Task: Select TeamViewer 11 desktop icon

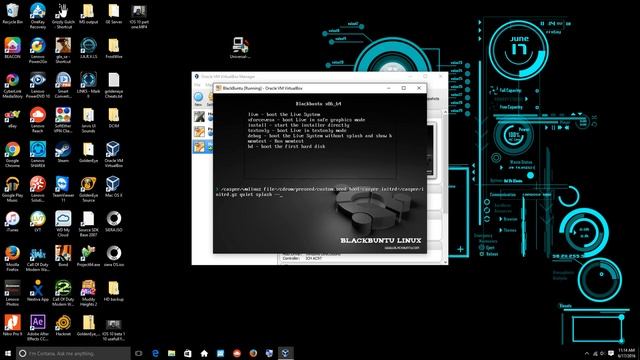Action: [x=63, y=189]
